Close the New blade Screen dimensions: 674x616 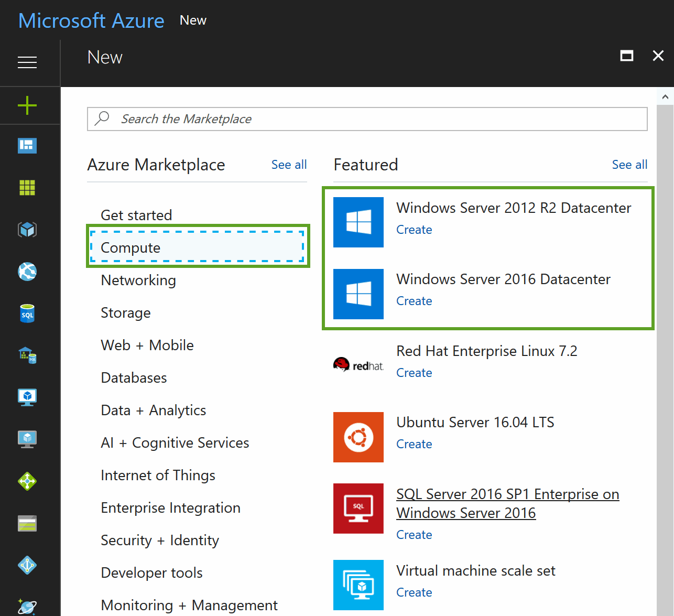(658, 56)
